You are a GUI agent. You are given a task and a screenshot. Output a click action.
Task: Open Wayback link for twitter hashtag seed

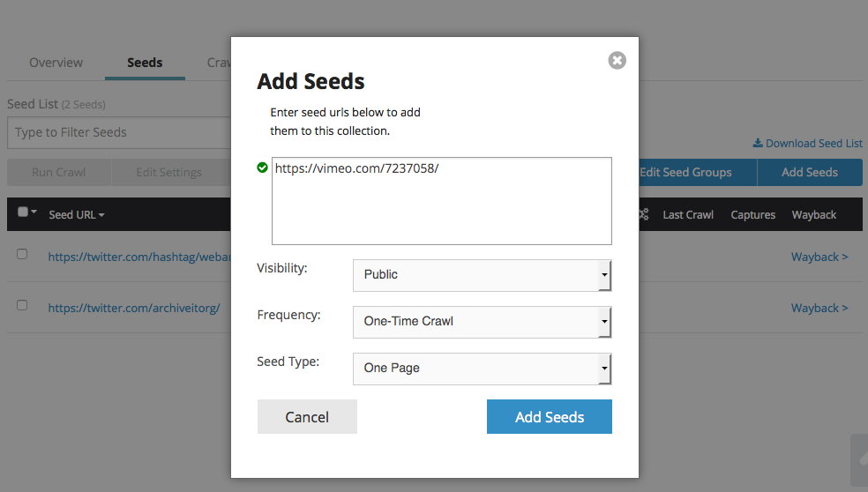tap(819, 257)
